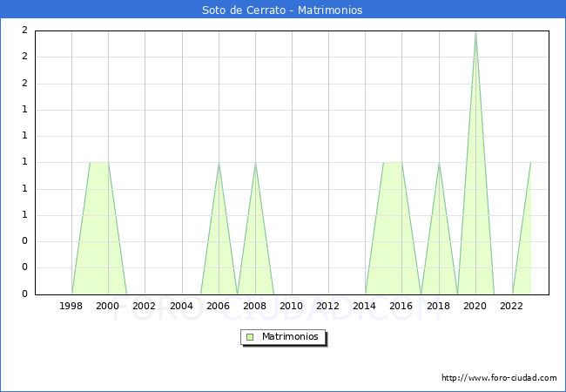Click the 2020 peak at the top
This screenshot has width=566, height=392.
point(475,32)
